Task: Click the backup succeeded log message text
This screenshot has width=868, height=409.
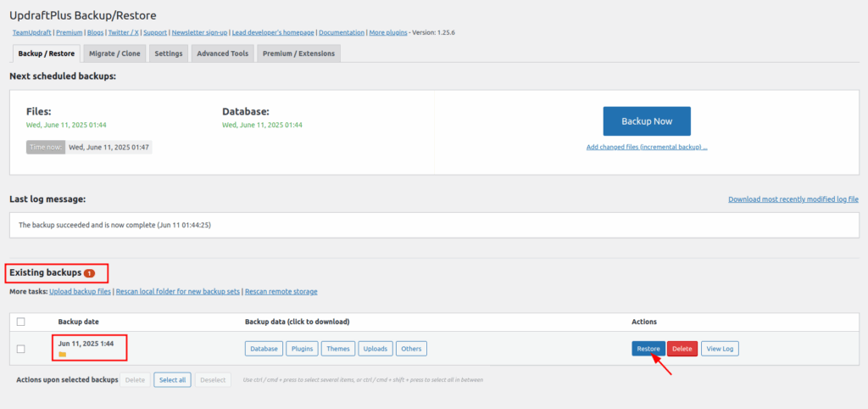Action: [114, 226]
